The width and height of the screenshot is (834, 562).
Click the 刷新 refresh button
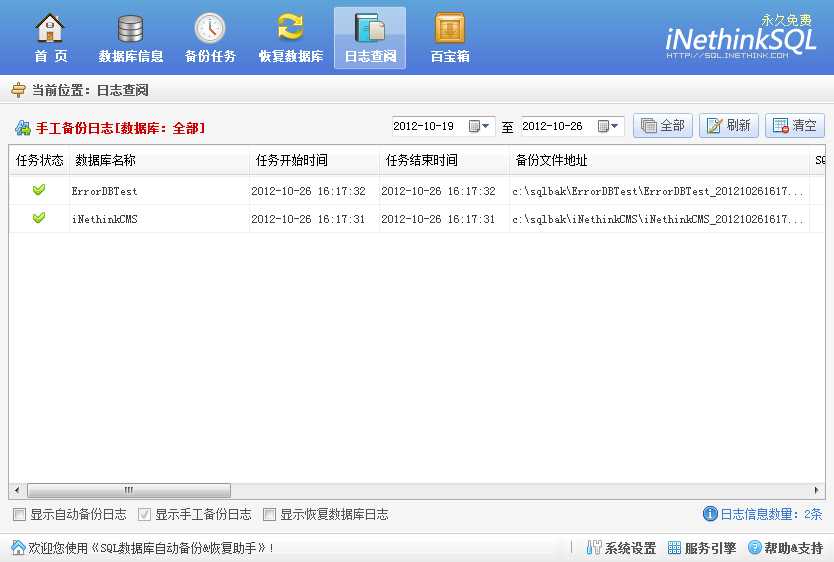coord(729,125)
